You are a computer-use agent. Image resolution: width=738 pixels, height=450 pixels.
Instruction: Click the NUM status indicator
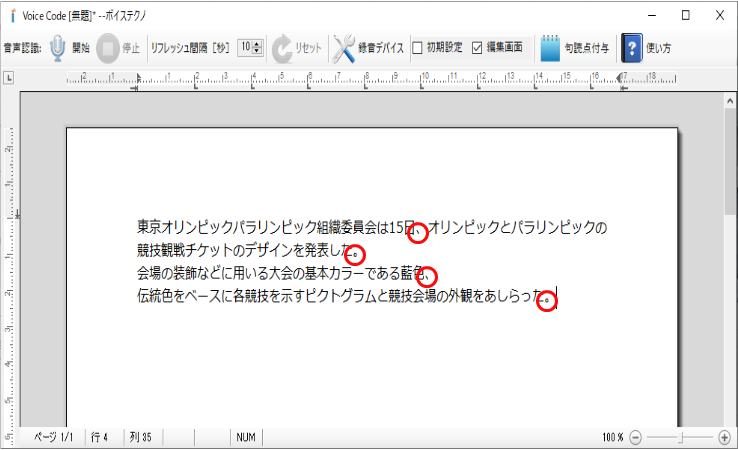click(x=246, y=437)
